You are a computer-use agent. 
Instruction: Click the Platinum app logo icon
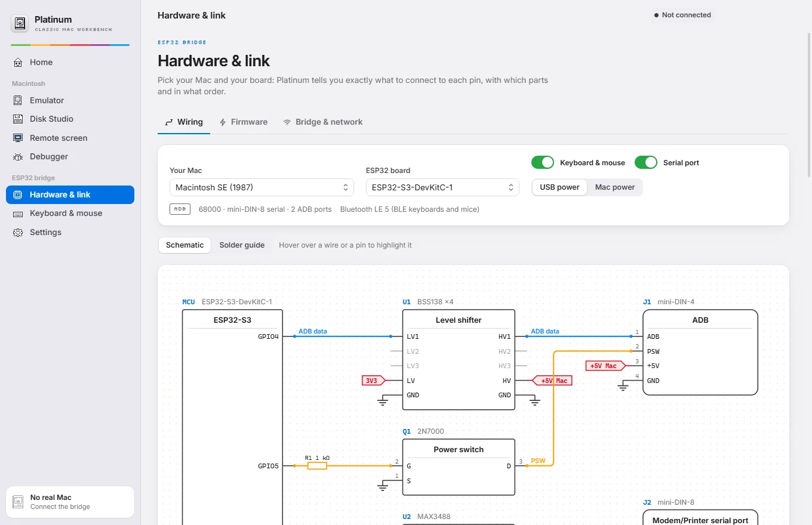click(x=20, y=24)
